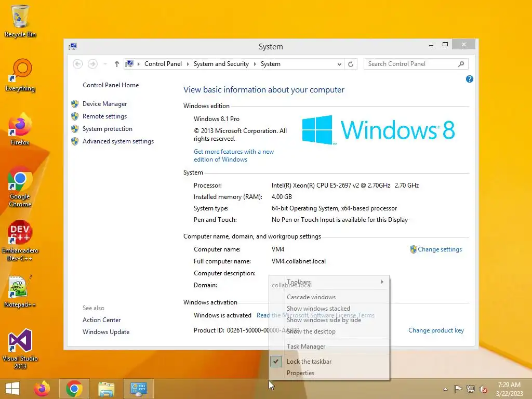Open the Recycle Bin desktop icon
The width and height of the screenshot is (532, 399).
[20, 21]
